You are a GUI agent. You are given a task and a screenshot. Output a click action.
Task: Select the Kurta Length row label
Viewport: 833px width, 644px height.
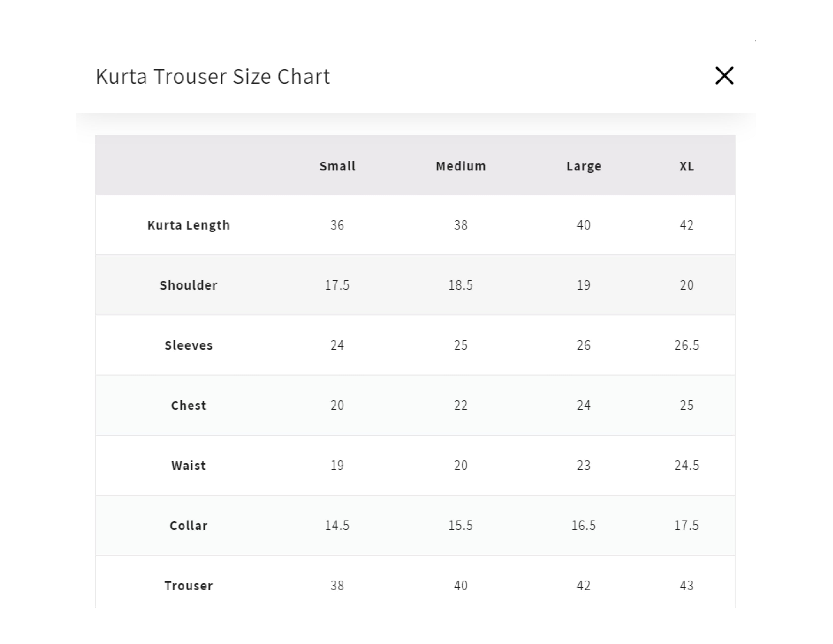188,225
